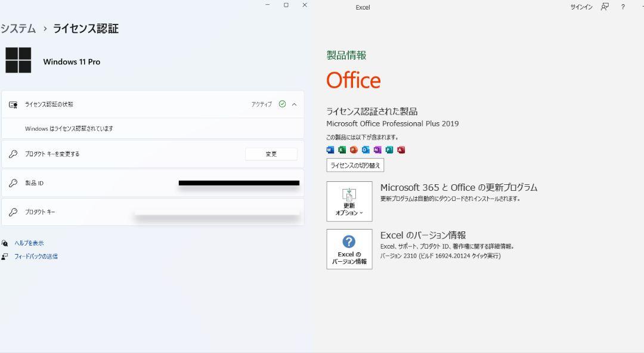Viewport: 644px width, 353px height.
Task: Click この製品には以下が含まれます text
Action: (x=363, y=137)
